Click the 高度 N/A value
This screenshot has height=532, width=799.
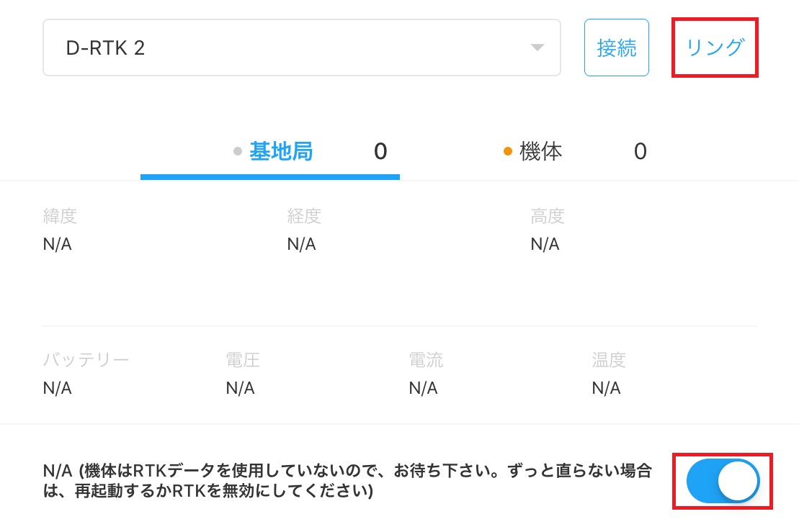point(545,244)
